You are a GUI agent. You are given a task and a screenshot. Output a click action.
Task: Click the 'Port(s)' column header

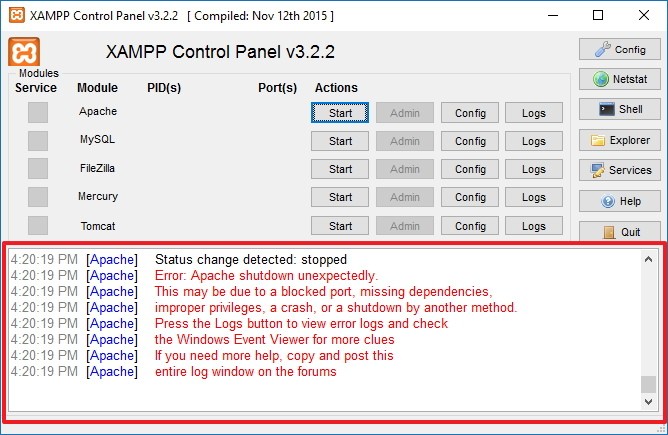pos(277,88)
